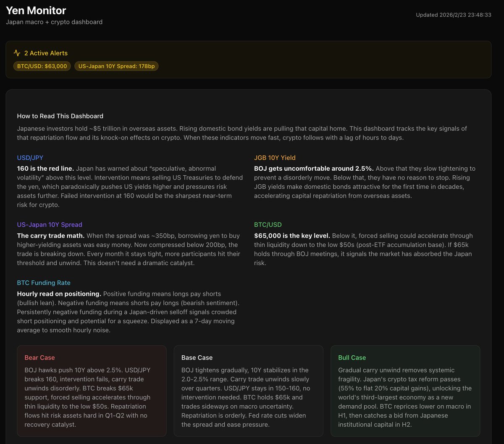Click the bold BOJ gets uncomfortable around 2.5%
Image resolution: width=504 pixels, height=444 pixels.
point(314,169)
